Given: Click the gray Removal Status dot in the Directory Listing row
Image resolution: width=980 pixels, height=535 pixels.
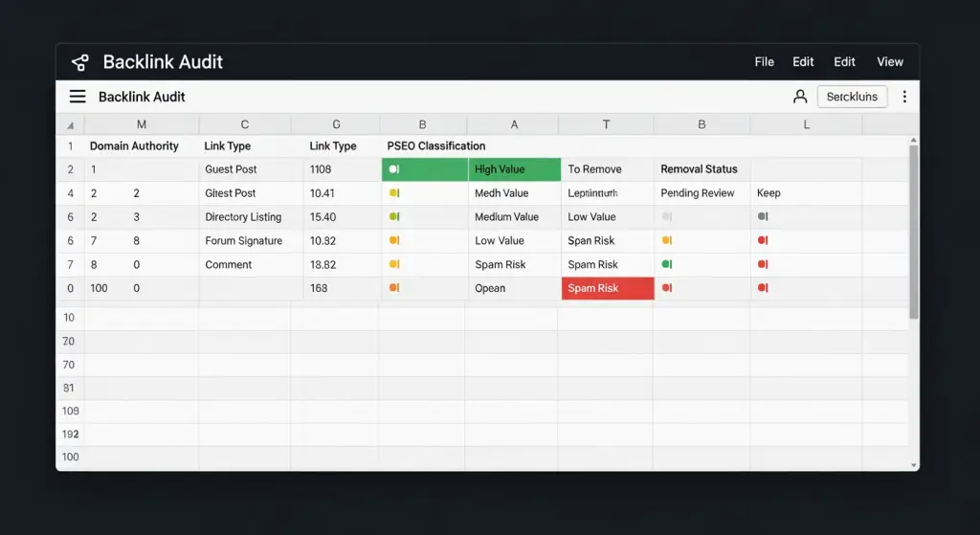Looking at the screenshot, I should tap(667, 217).
